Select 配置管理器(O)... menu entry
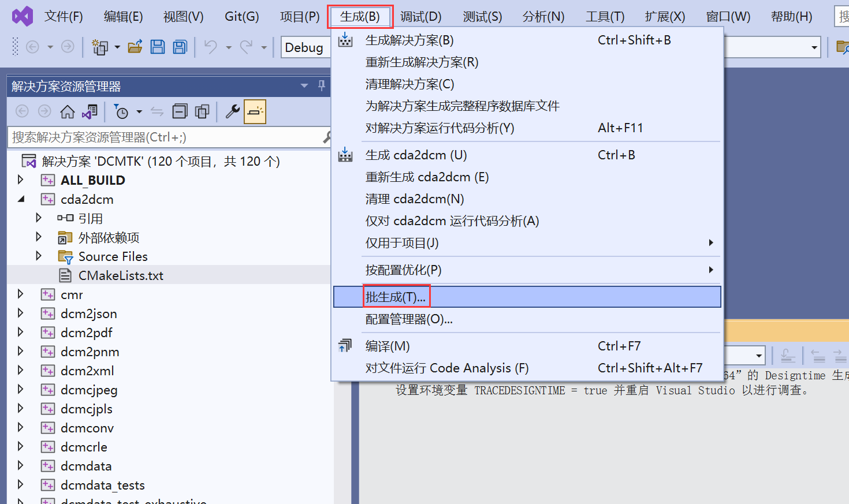Viewport: 849px width, 504px height. tap(527, 319)
